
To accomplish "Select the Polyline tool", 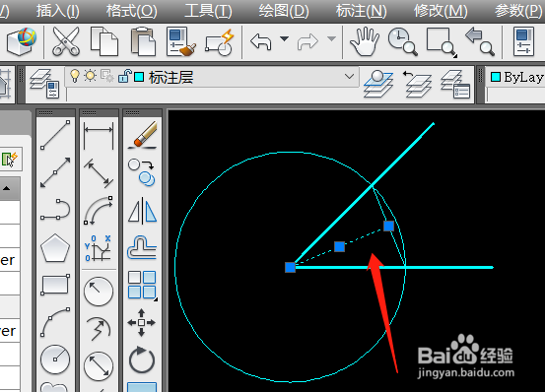I will (55, 210).
